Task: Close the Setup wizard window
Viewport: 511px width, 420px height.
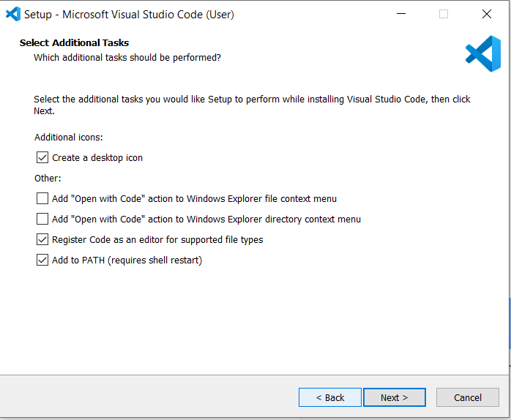Action: (x=487, y=14)
